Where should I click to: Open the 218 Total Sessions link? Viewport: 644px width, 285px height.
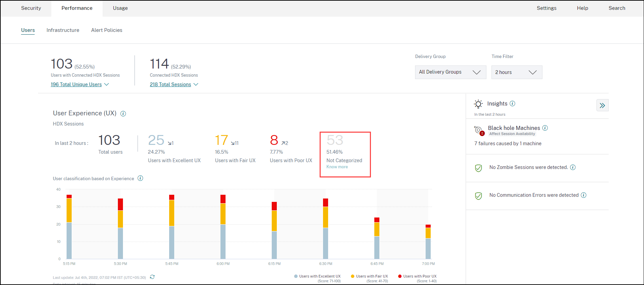point(171,84)
